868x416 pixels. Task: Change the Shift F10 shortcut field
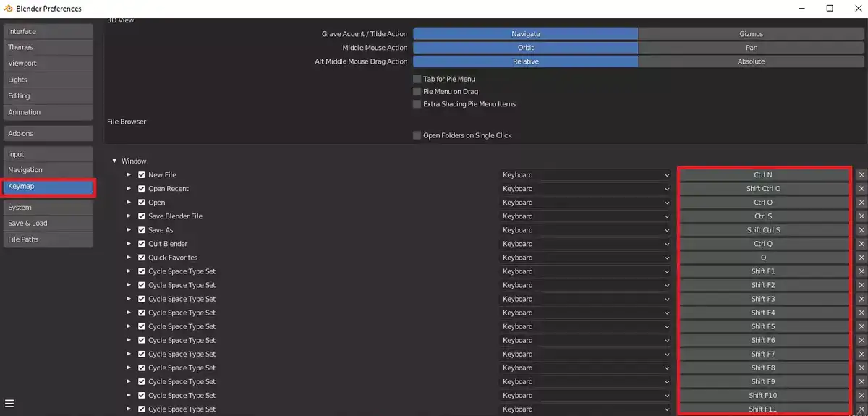[764, 396]
